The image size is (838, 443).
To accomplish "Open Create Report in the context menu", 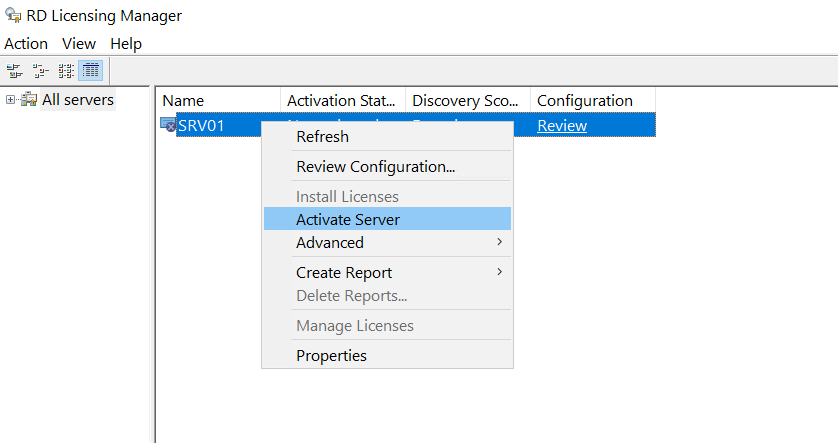I will (x=387, y=273).
